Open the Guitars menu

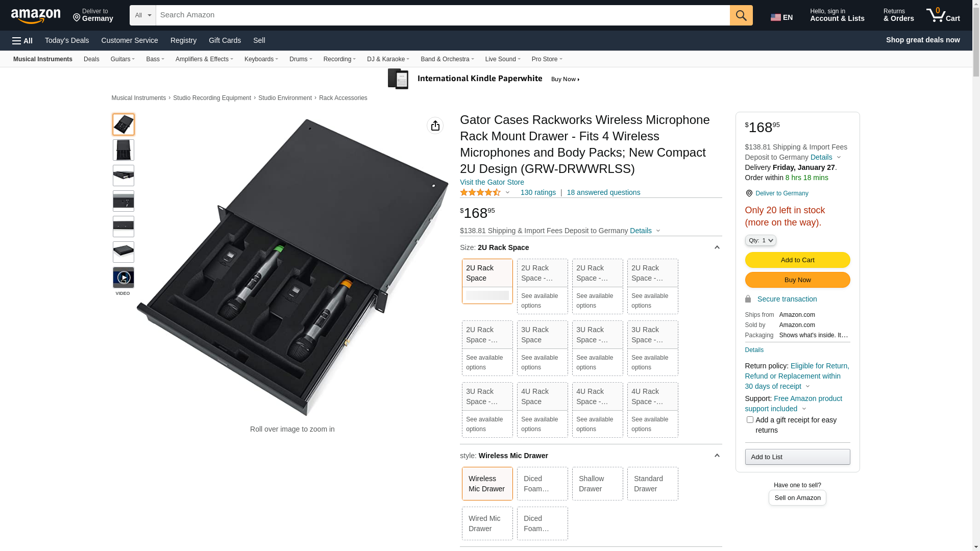[x=122, y=59]
